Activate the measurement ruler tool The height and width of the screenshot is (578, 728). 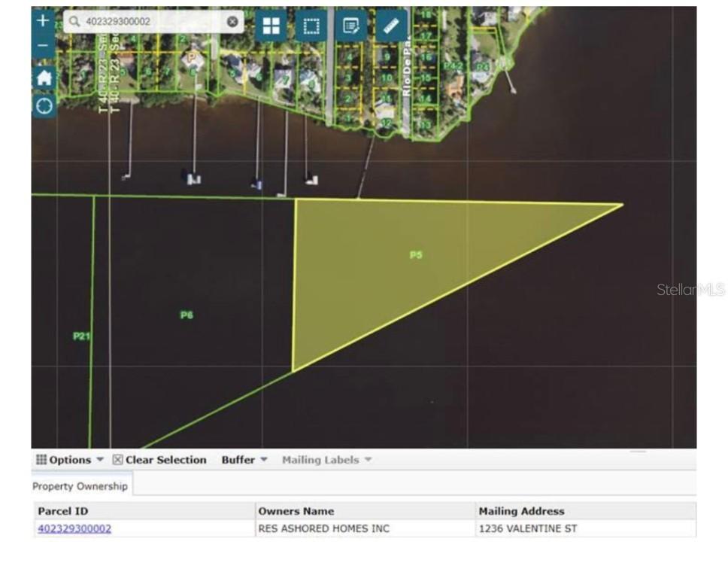coord(390,24)
